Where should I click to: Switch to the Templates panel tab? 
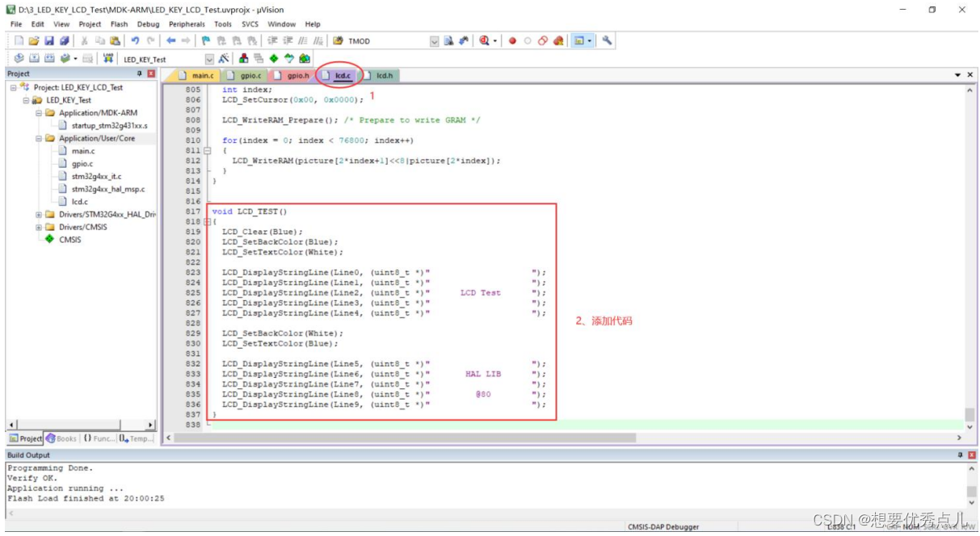pyautogui.click(x=135, y=438)
